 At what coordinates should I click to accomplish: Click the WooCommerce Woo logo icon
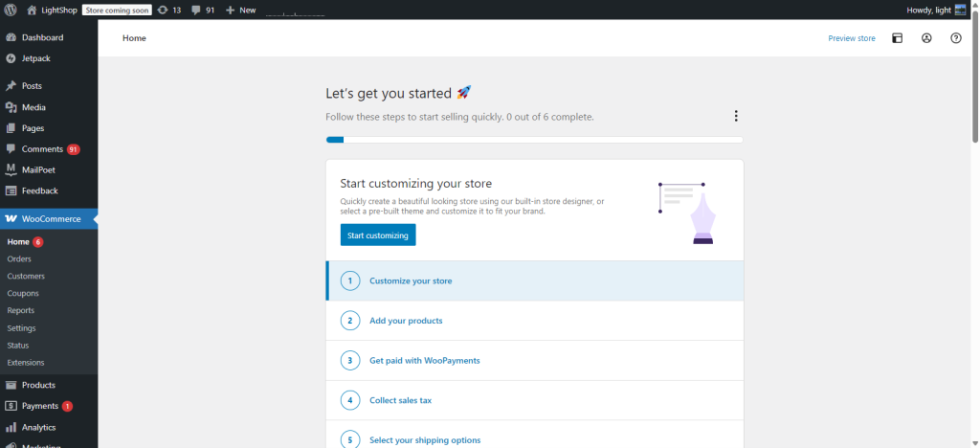(x=11, y=218)
